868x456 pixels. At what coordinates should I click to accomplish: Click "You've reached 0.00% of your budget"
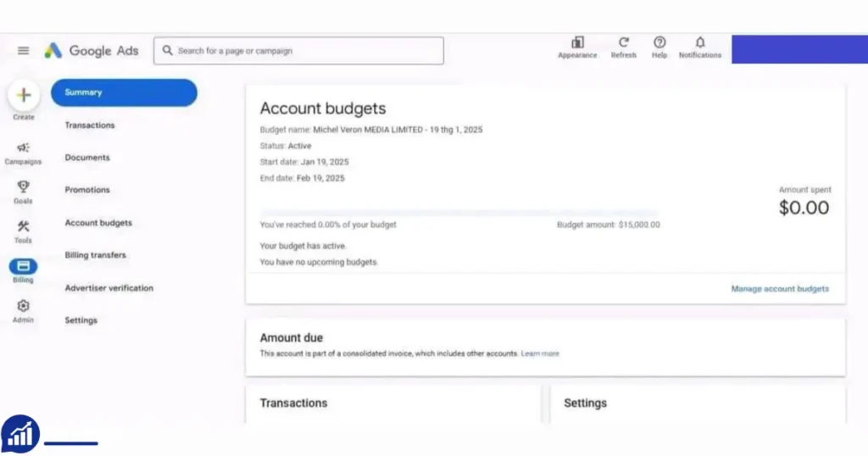click(328, 225)
